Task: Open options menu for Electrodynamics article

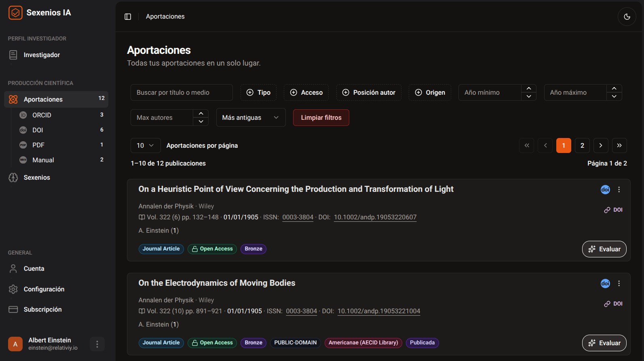Action: click(619, 283)
